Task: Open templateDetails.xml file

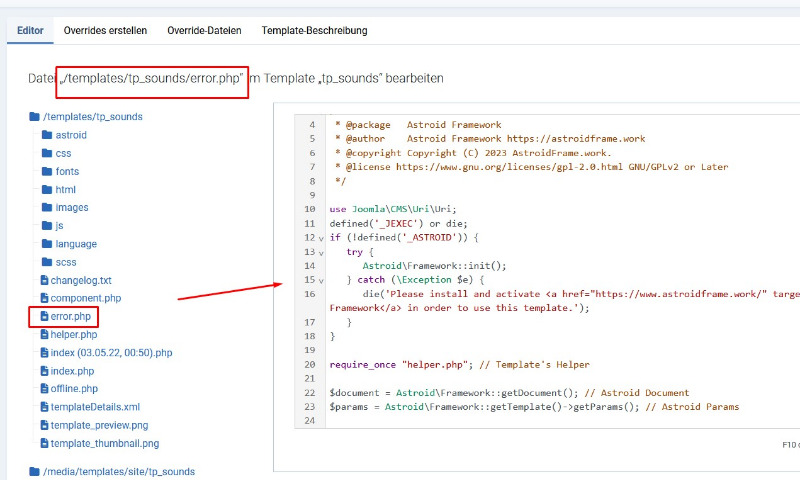Action: point(95,407)
